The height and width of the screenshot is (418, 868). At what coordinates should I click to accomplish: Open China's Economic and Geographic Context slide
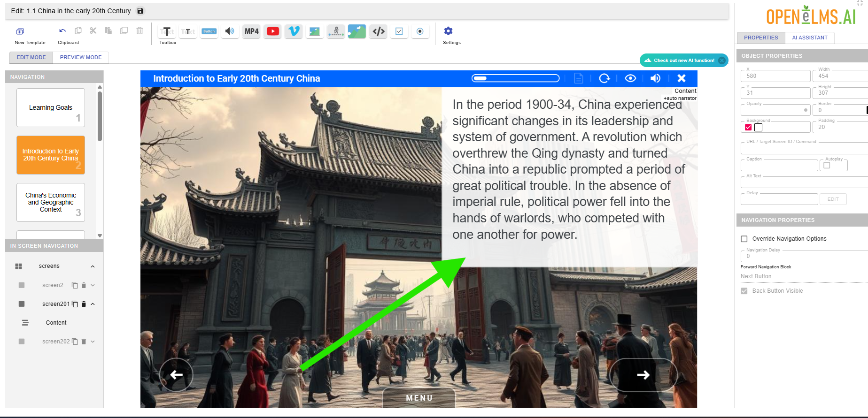[x=51, y=202]
